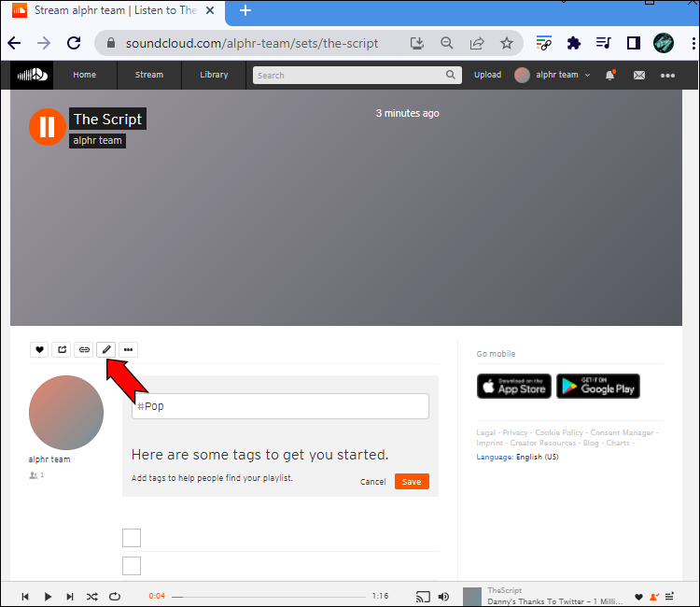The image size is (700, 607).
Task: Share this page via address bar icon
Action: pos(477,43)
